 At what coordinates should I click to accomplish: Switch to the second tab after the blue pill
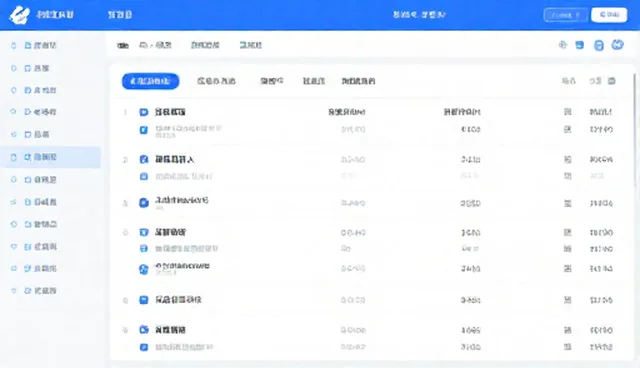(216, 81)
